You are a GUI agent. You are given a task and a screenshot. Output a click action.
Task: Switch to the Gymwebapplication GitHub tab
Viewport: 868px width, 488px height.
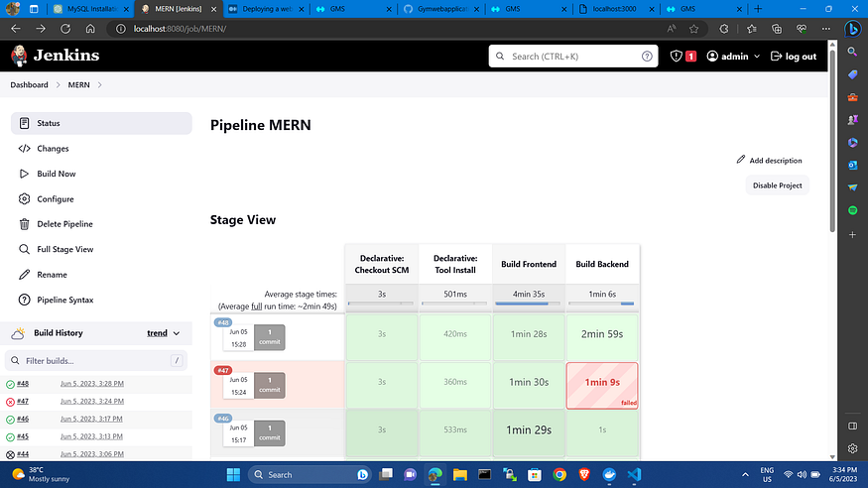click(x=441, y=9)
